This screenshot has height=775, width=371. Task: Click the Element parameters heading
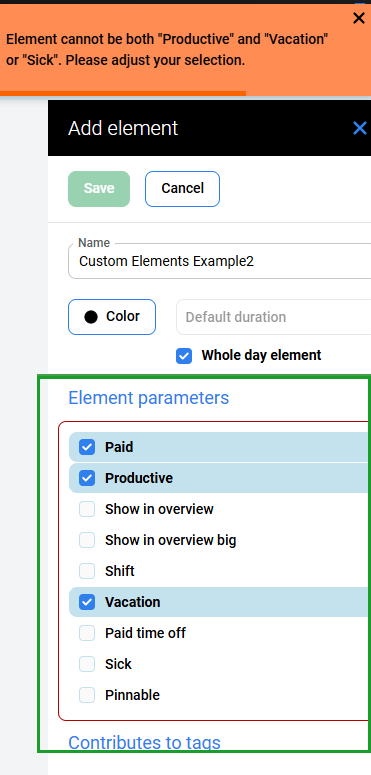pyautogui.click(x=149, y=398)
